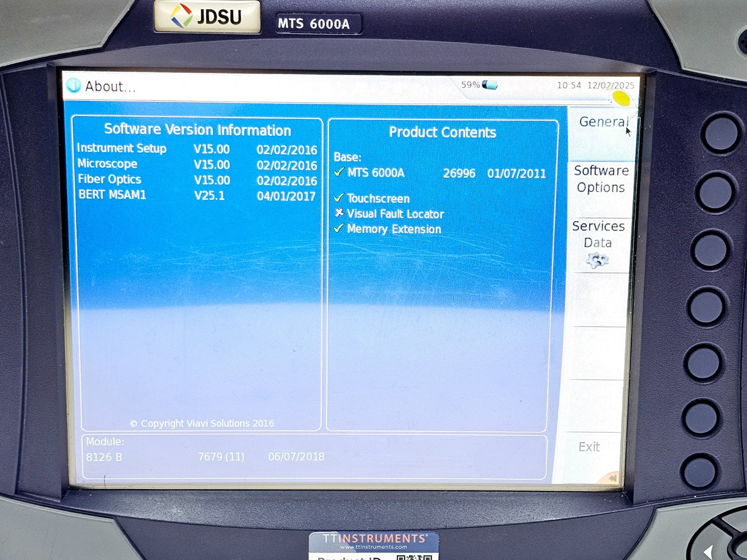Open the Software Options menu
This screenshot has width=747, height=560.
[x=601, y=179]
